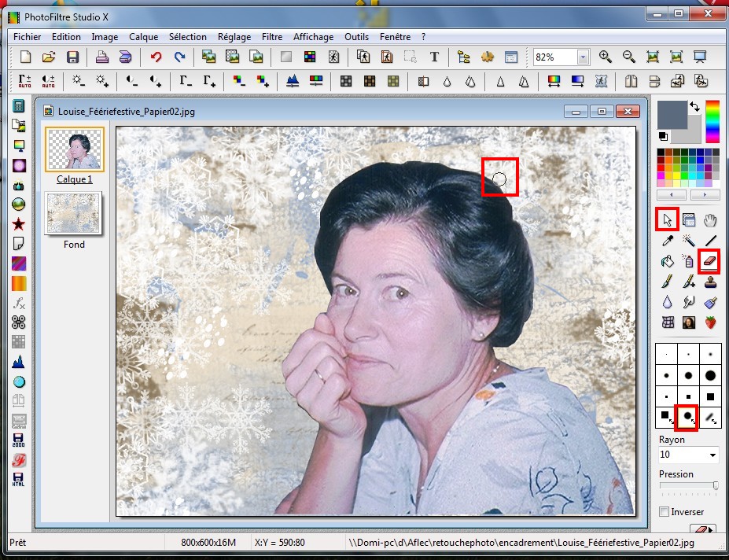Select the Brush tool
This screenshot has height=560, width=729.
(x=667, y=282)
